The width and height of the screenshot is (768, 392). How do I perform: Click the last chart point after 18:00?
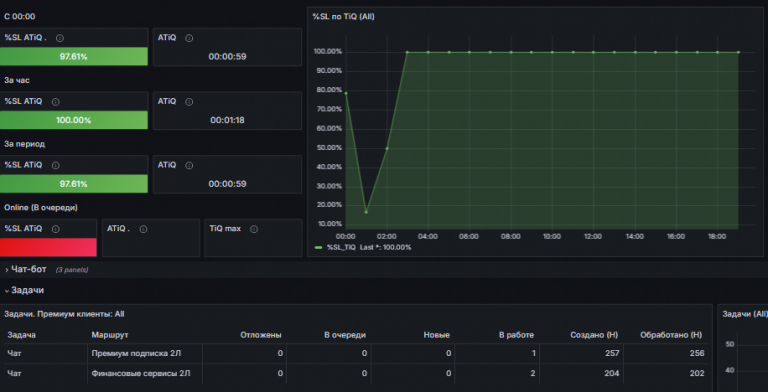coord(738,52)
